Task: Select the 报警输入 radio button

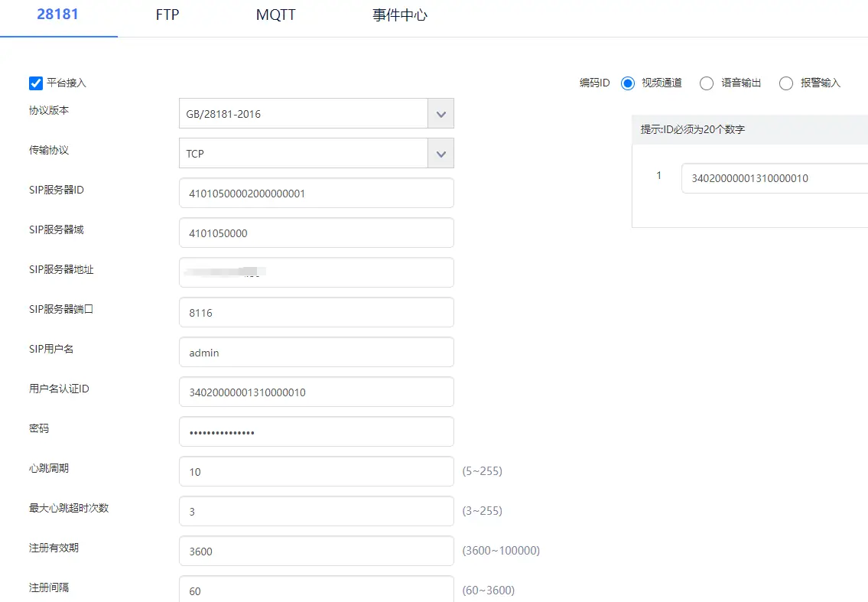Action: [x=786, y=83]
